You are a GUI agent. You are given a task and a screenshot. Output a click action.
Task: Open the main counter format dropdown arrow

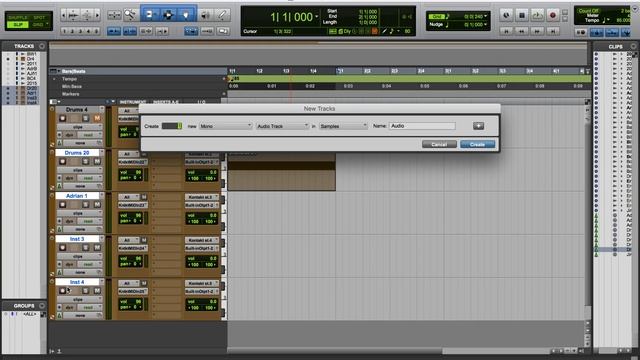click(x=317, y=17)
